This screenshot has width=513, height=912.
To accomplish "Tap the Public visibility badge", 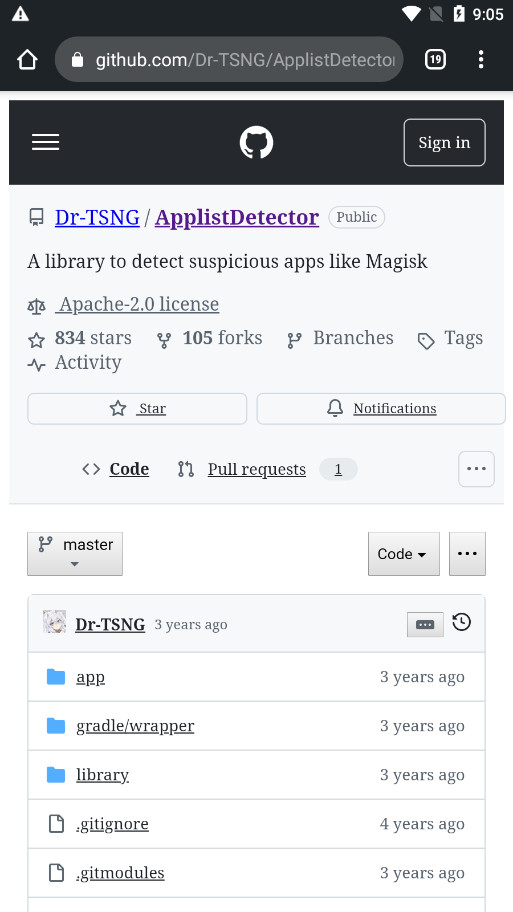I will [x=357, y=218].
